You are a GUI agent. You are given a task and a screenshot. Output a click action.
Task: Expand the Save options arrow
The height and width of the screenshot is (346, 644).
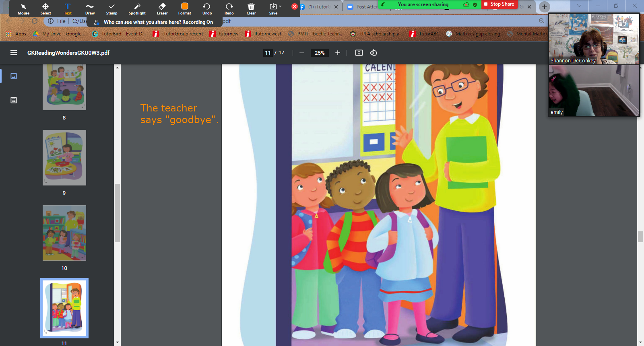(280, 6)
